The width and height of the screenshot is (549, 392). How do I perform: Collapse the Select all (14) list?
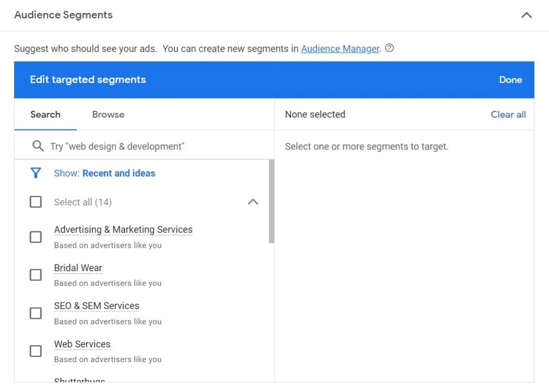point(253,202)
